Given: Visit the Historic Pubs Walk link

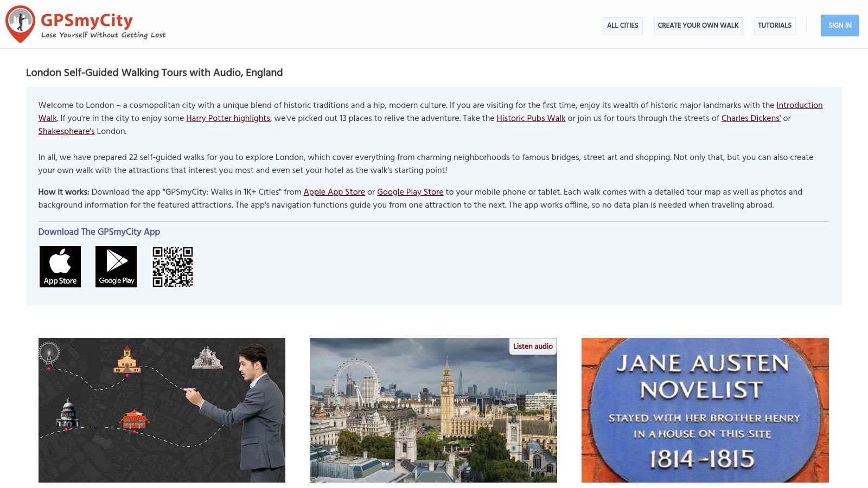Looking at the screenshot, I should (x=531, y=118).
